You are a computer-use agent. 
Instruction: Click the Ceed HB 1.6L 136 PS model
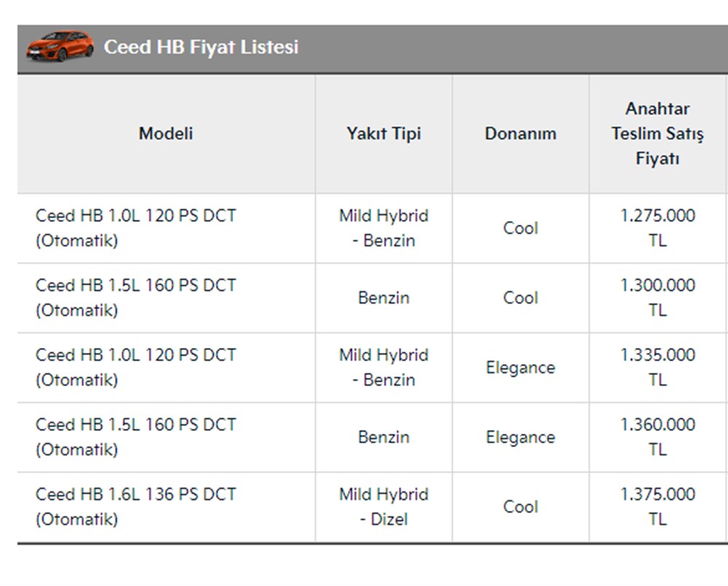coord(135,507)
